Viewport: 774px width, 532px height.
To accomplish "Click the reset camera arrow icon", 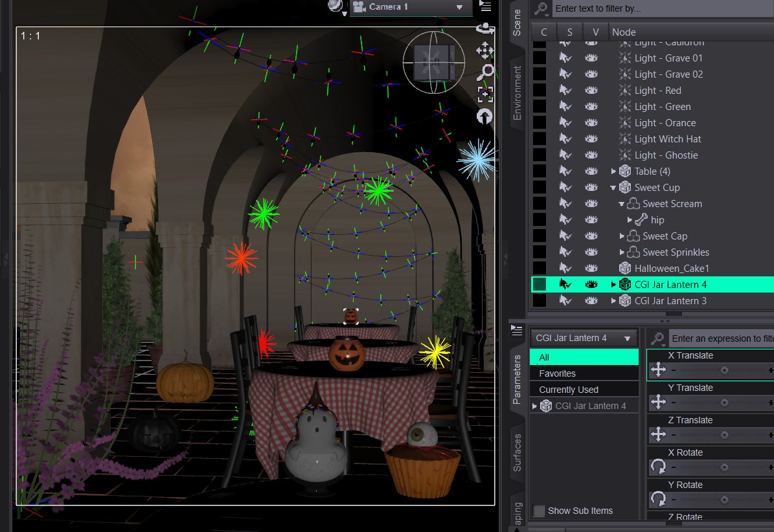I will [484, 116].
